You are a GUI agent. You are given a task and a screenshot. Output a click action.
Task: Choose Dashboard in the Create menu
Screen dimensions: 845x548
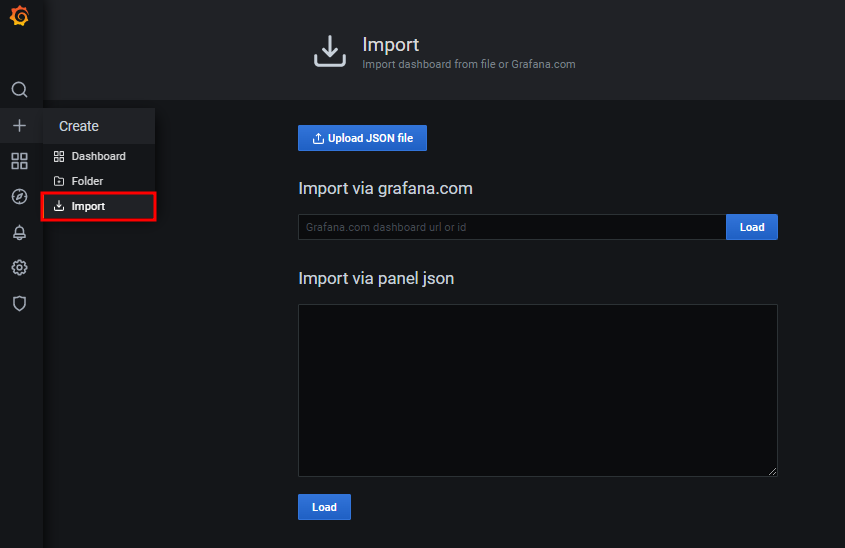pos(99,156)
